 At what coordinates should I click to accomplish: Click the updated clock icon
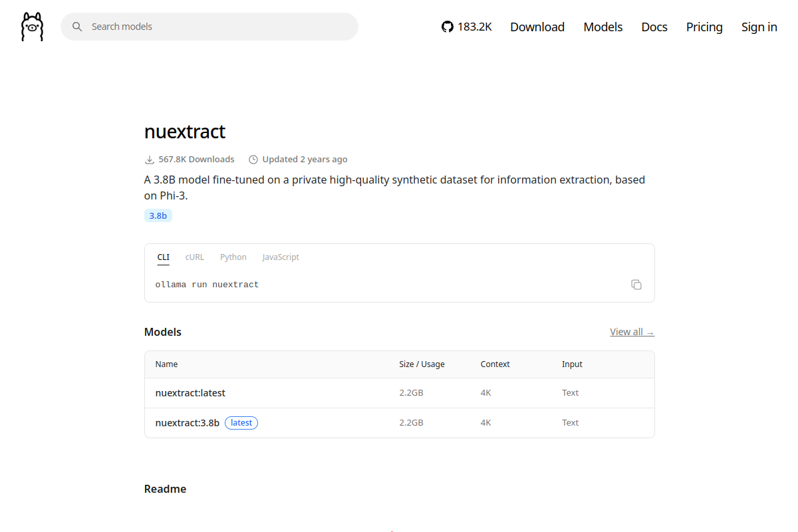pyautogui.click(x=253, y=160)
